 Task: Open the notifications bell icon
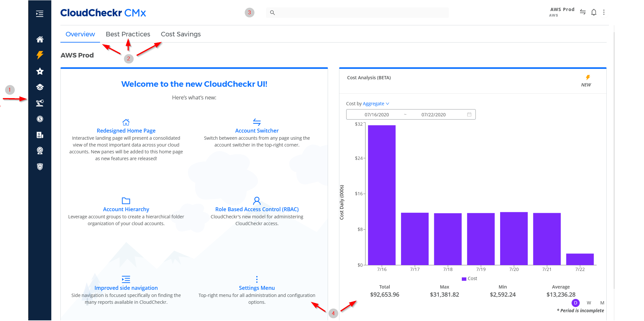[594, 12]
